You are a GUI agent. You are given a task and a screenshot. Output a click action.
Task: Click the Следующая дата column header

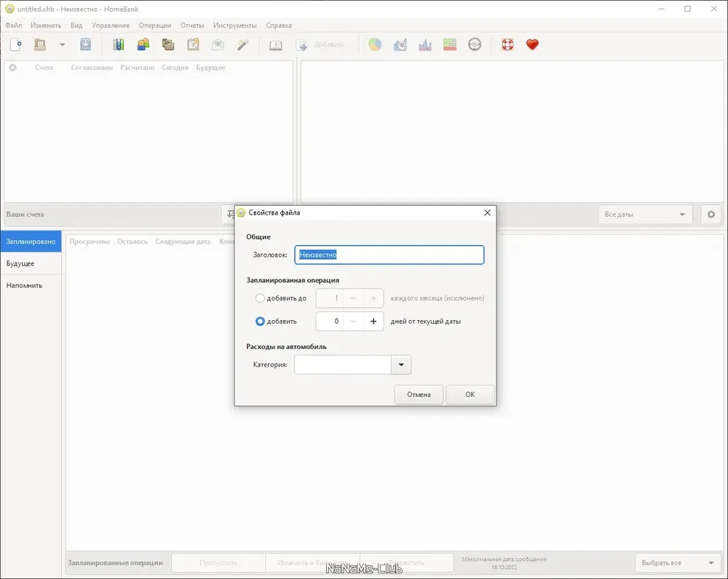[183, 241]
